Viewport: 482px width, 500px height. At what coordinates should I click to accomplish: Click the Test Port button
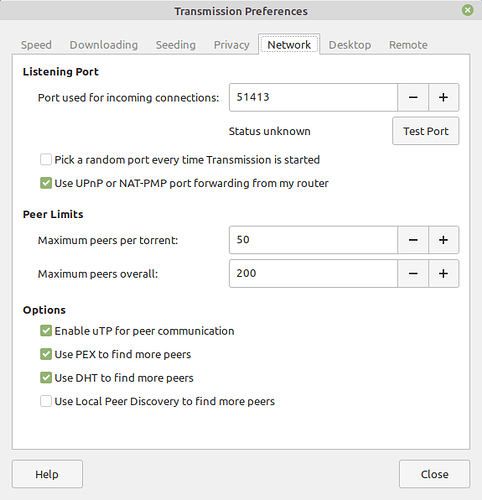(x=426, y=131)
